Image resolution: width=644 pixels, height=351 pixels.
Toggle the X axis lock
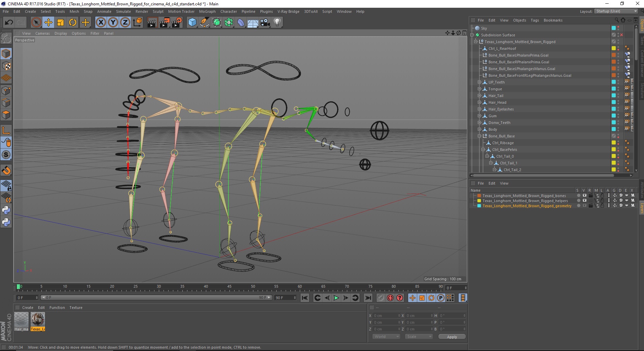(x=101, y=23)
